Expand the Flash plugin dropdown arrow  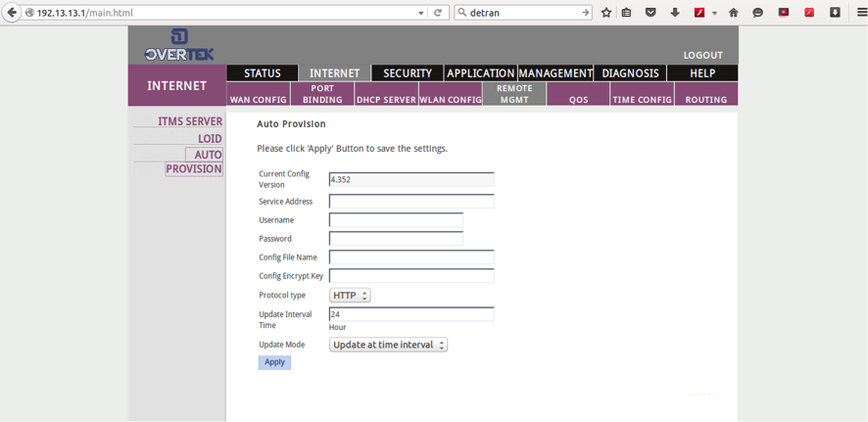click(x=714, y=13)
